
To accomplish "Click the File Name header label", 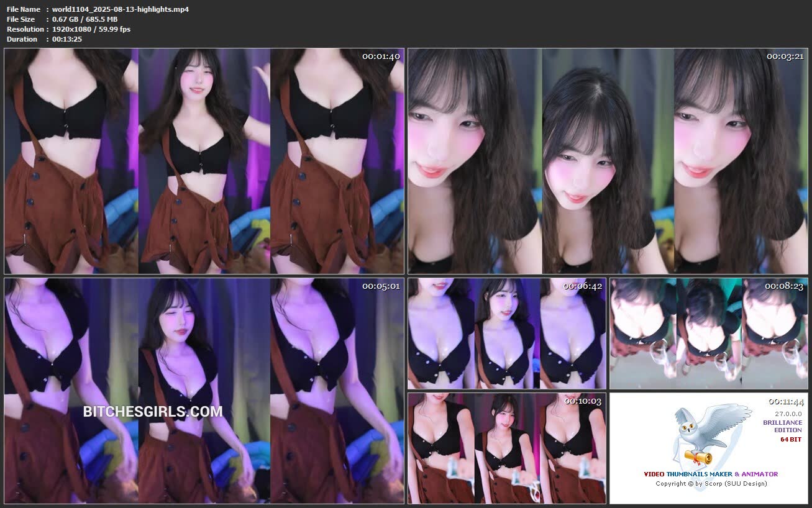I will (24, 9).
